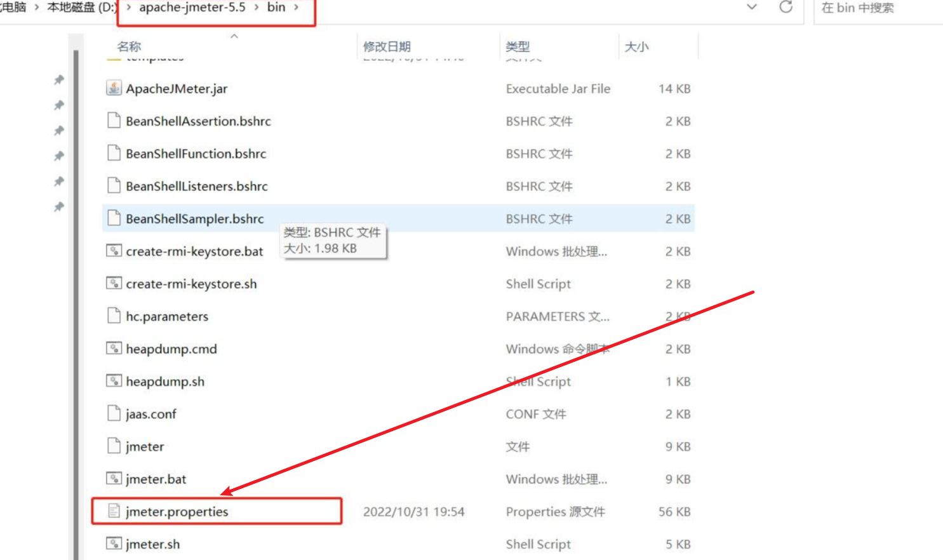
Task: Go to apache-jmeter-5.5 in the breadcrumb
Action: 192,7
